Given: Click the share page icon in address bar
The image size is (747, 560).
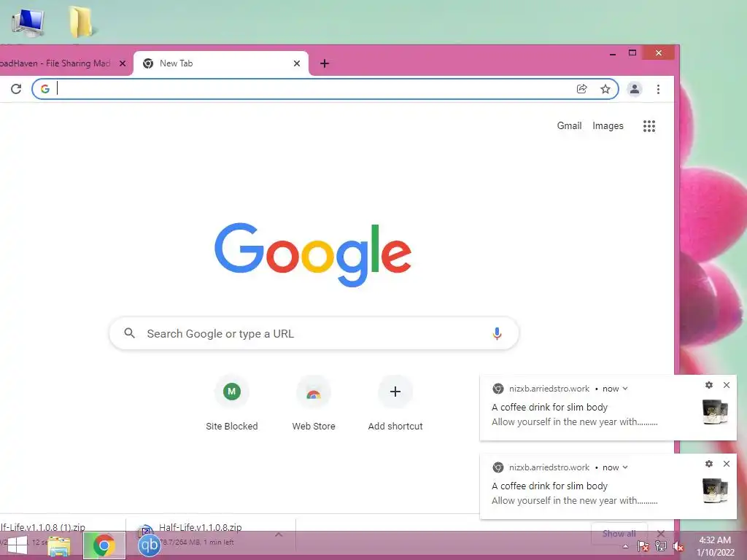Looking at the screenshot, I should (x=581, y=89).
